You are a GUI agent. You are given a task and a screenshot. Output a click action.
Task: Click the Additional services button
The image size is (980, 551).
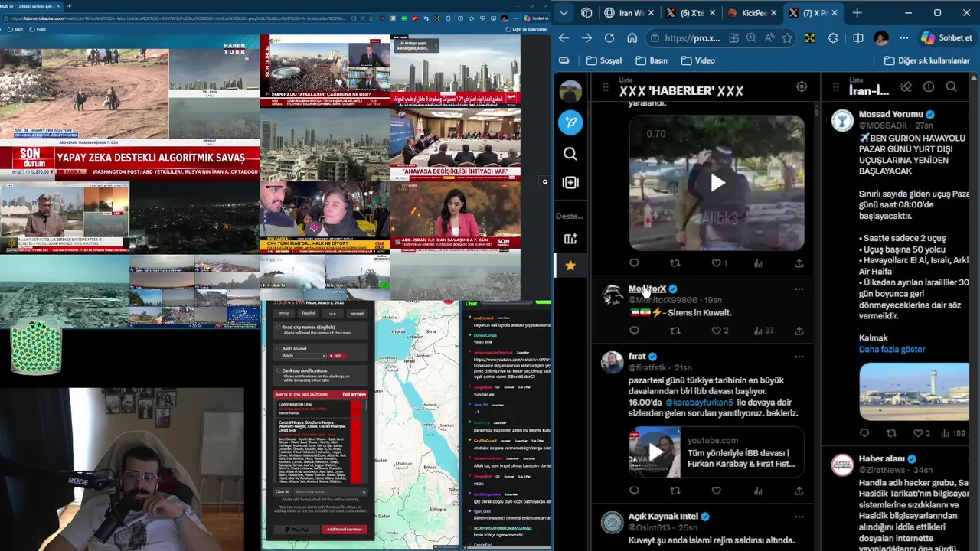click(x=344, y=529)
